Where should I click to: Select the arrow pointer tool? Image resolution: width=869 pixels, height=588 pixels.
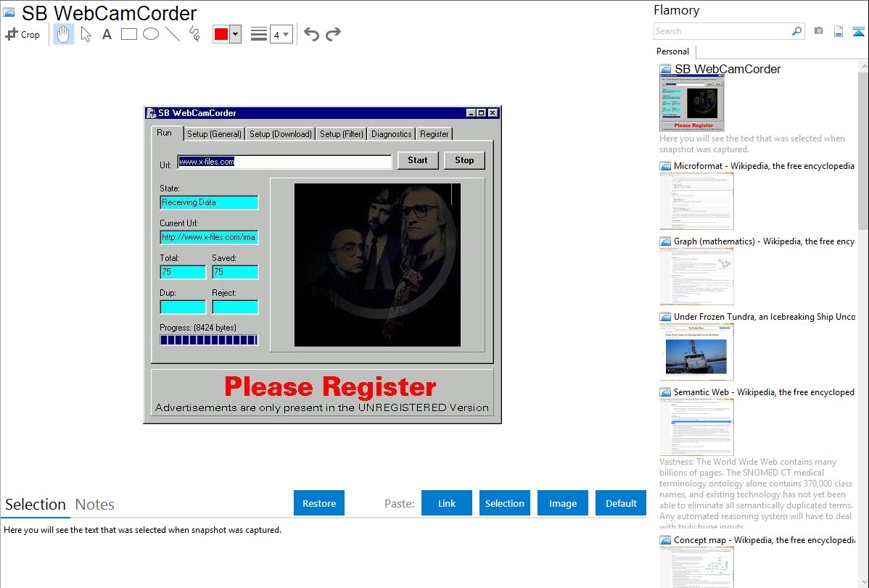coord(86,34)
